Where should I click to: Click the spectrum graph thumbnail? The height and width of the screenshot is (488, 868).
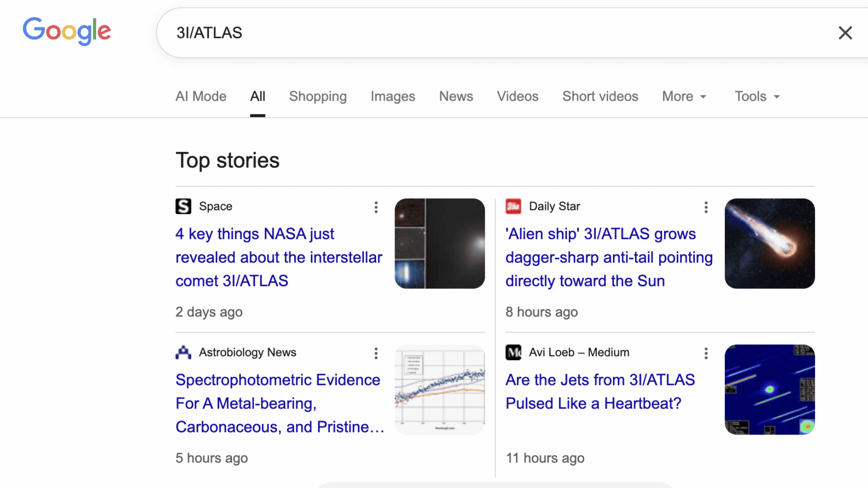pos(439,389)
